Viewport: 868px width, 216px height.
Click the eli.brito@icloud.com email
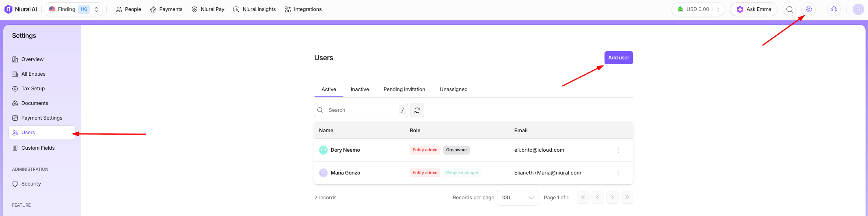point(539,150)
